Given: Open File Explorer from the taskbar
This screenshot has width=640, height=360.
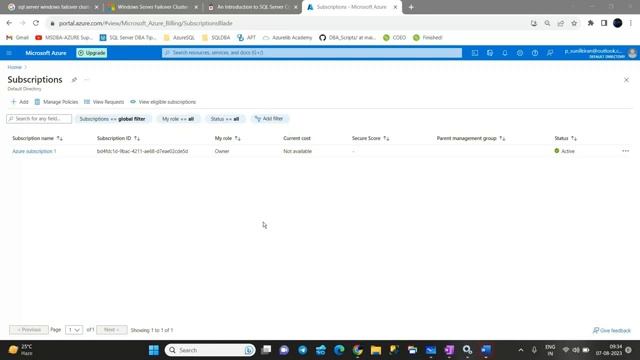Looking at the screenshot, I should (x=376, y=350).
